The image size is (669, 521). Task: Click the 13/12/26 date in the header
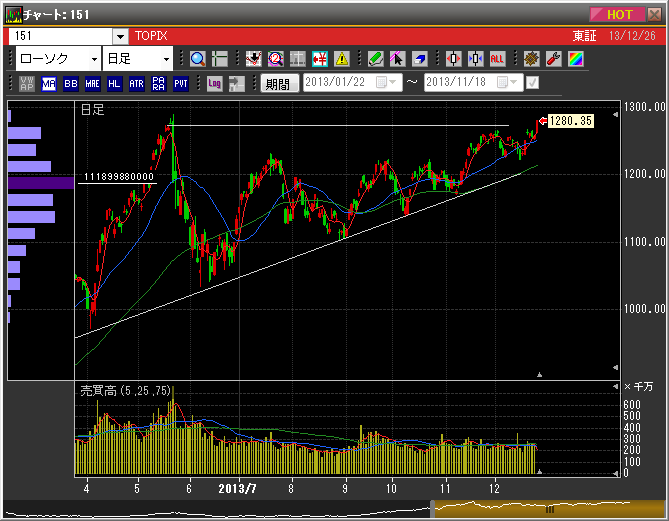click(x=632, y=36)
